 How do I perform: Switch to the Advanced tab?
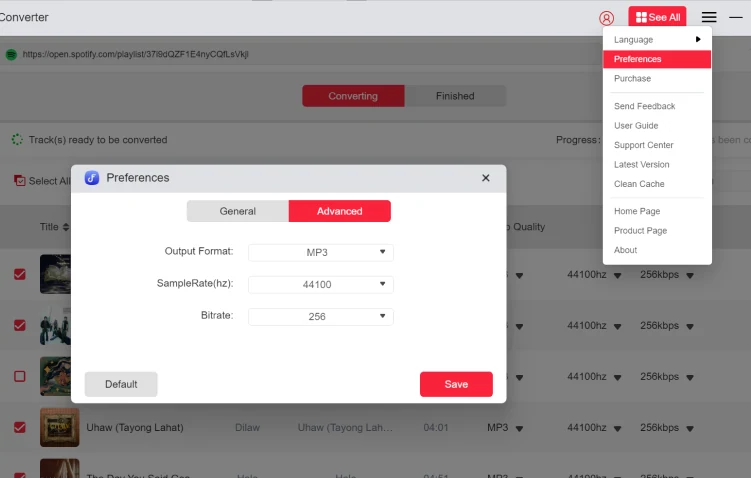[x=340, y=211]
